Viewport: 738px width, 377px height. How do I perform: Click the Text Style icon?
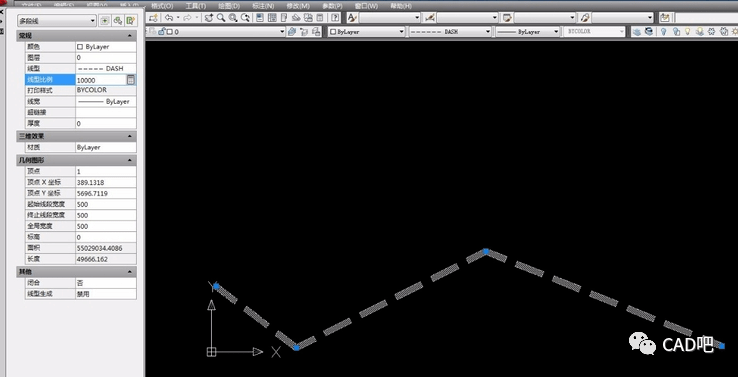tap(352, 18)
